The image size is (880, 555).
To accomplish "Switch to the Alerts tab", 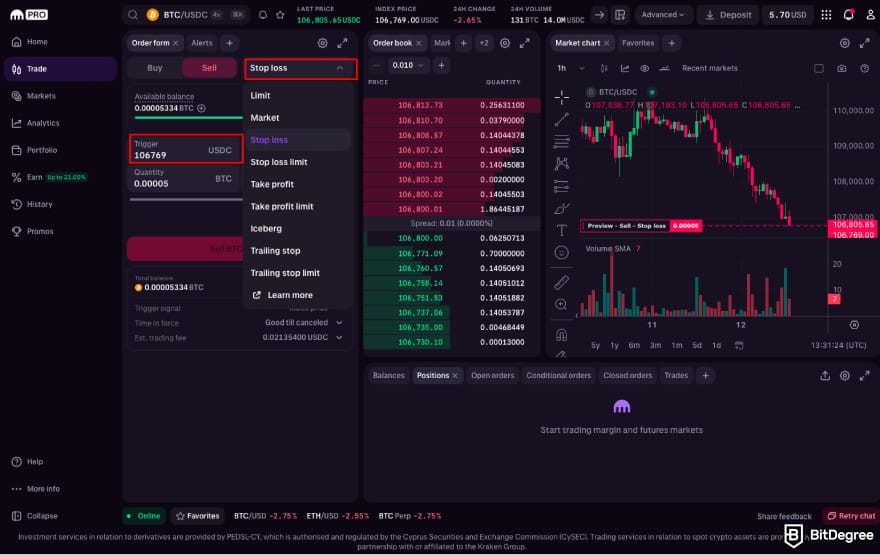I will coord(202,43).
